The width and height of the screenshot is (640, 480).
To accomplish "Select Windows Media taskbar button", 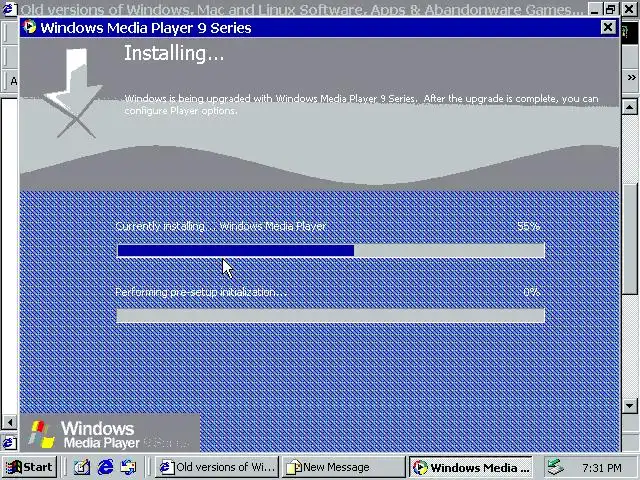I will point(471,467).
